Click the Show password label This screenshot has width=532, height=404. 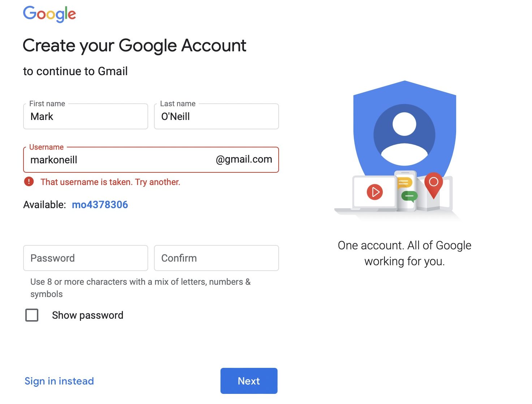point(87,315)
